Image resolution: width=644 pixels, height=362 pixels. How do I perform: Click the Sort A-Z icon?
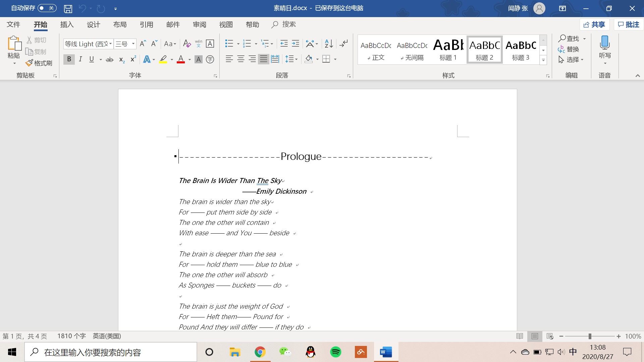tap(329, 44)
